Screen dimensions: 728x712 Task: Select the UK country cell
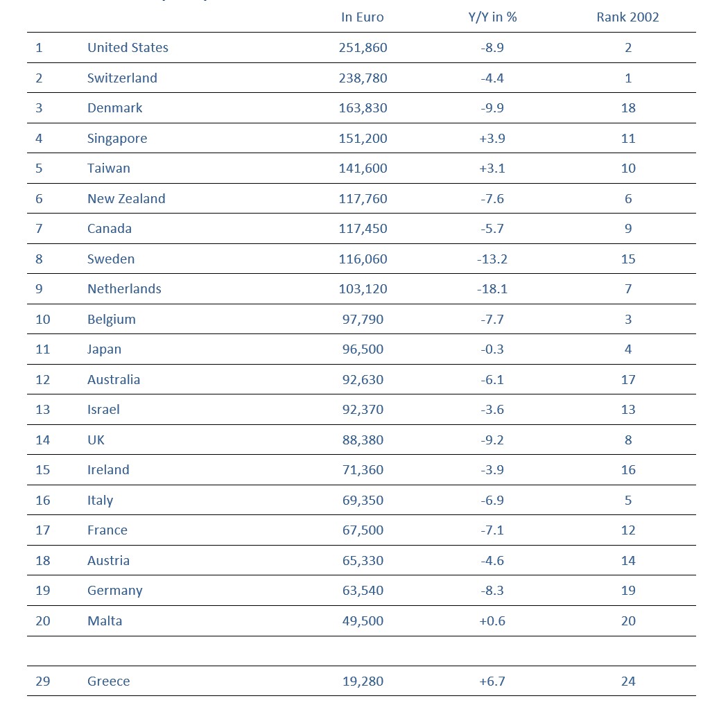pyautogui.click(x=96, y=440)
